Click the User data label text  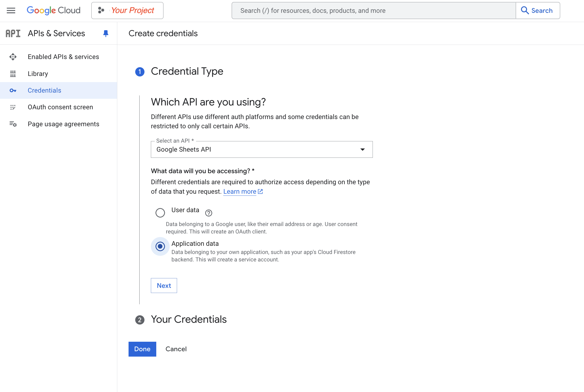185,210
